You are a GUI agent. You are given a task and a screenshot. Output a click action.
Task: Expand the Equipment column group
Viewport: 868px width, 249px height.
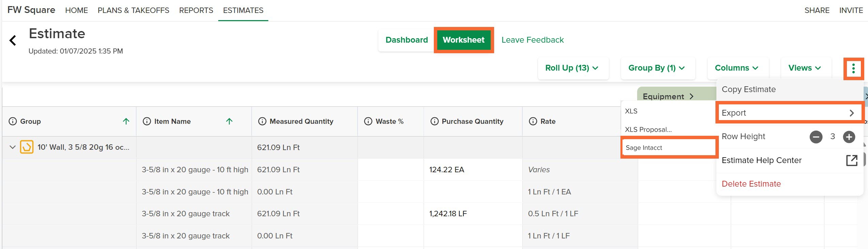(x=668, y=97)
